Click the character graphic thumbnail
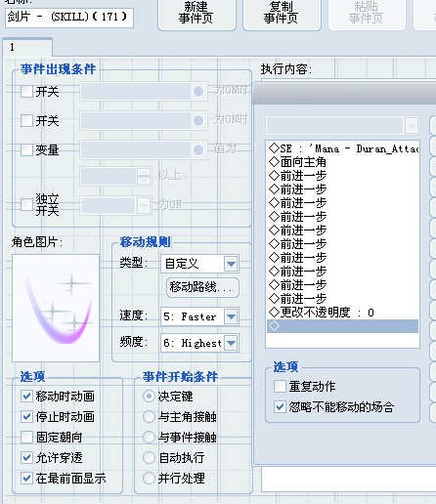This screenshot has width=436, height=504. coord(56,308)
